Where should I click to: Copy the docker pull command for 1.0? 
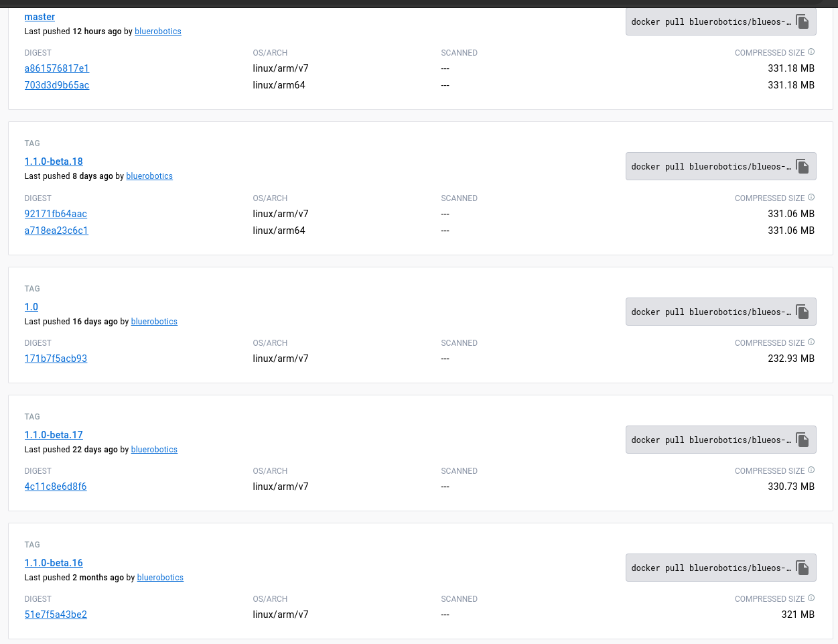[802, 312]
